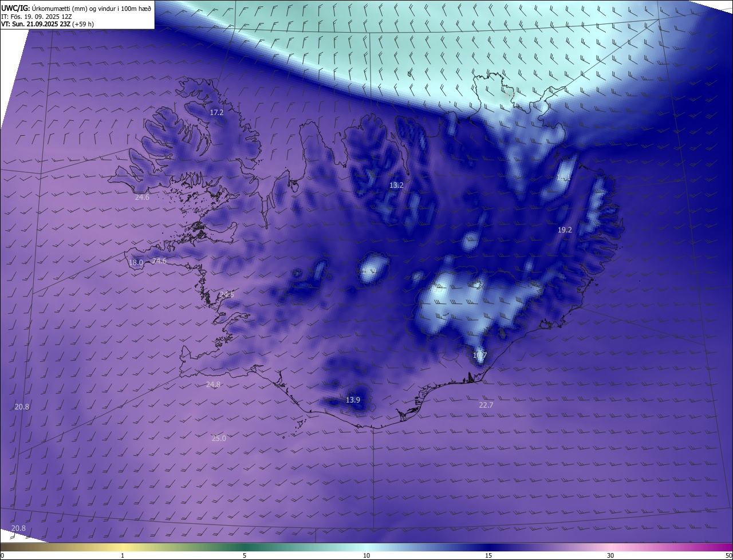
Task: Click the 22.7 value label
Action: point(486,405)
